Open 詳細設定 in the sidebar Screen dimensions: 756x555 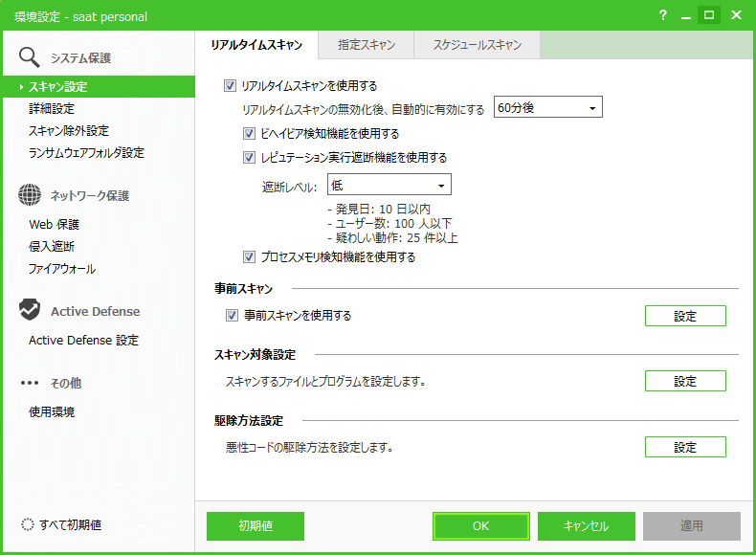point(52,108)
